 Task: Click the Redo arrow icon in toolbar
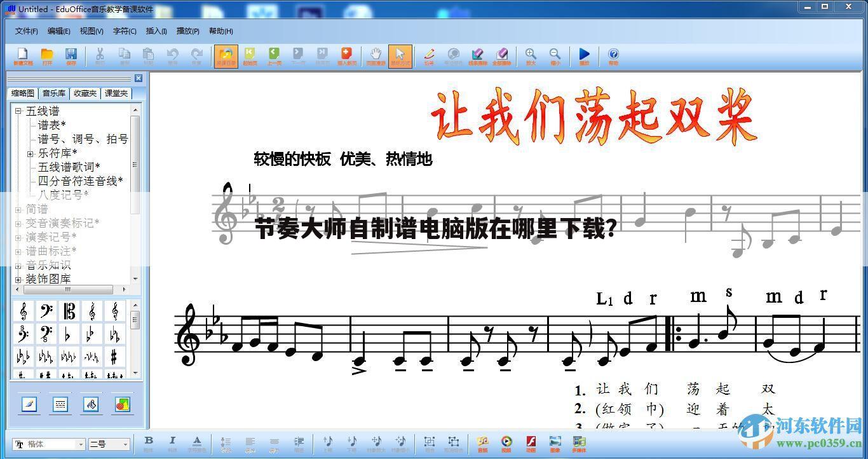tap(196, 56)
